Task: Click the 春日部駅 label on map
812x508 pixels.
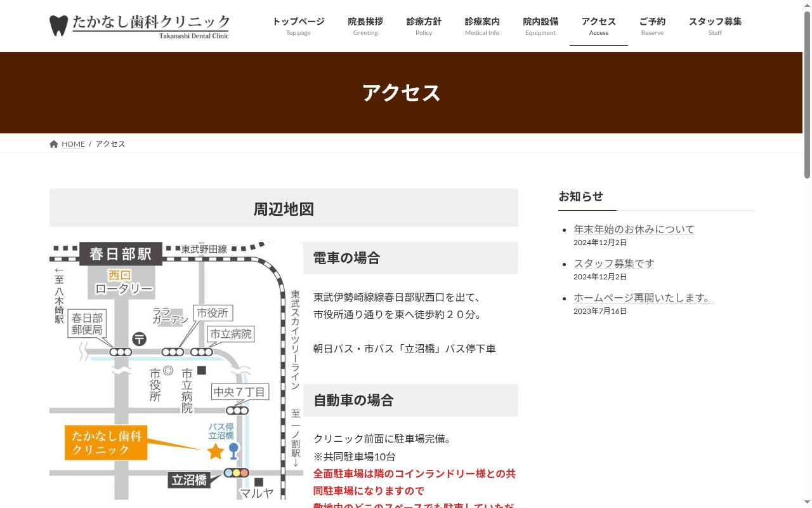Action: click(121, 254)
